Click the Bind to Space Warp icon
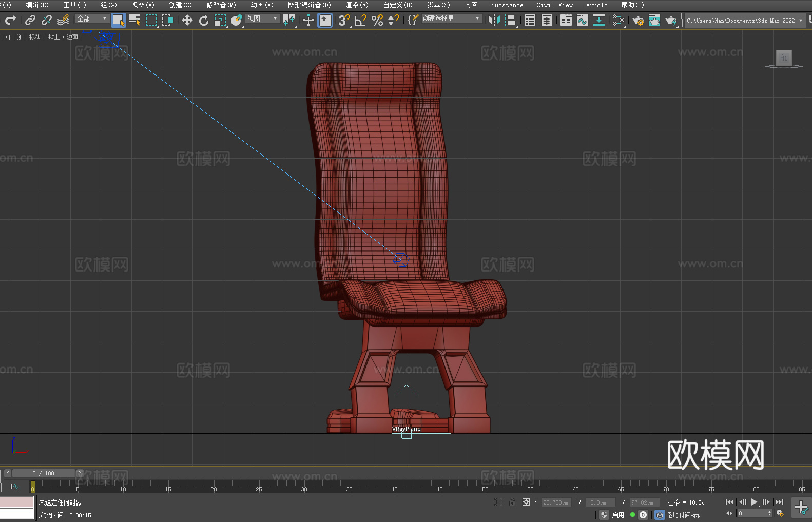 [63, 20]
